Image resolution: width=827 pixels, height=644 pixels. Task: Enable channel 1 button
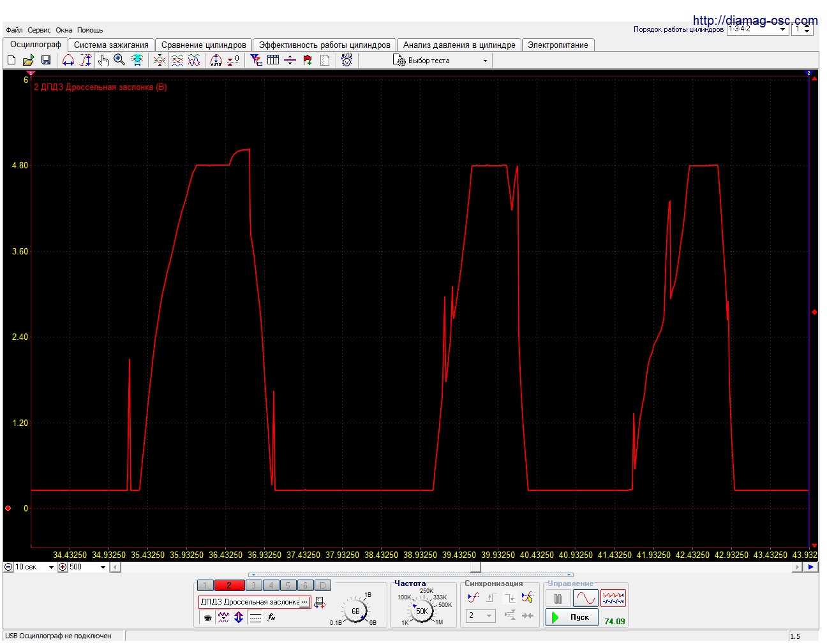click(205, 585)
